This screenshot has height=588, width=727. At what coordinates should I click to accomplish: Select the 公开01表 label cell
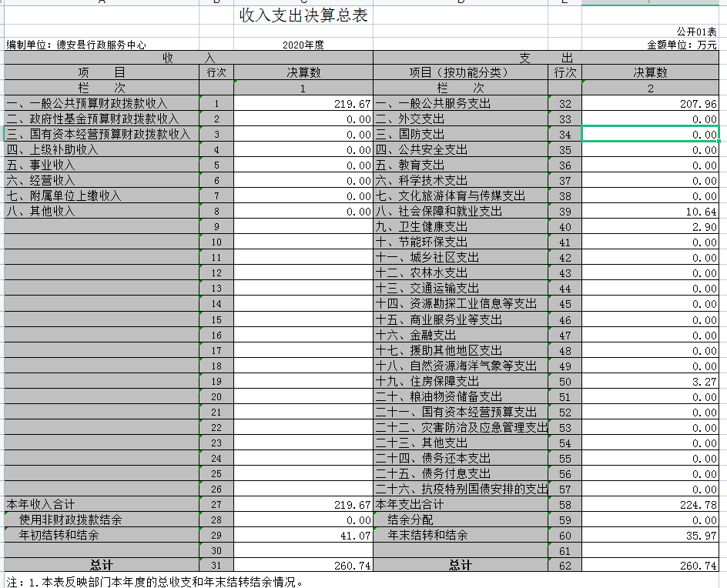[x=696, y=32]
